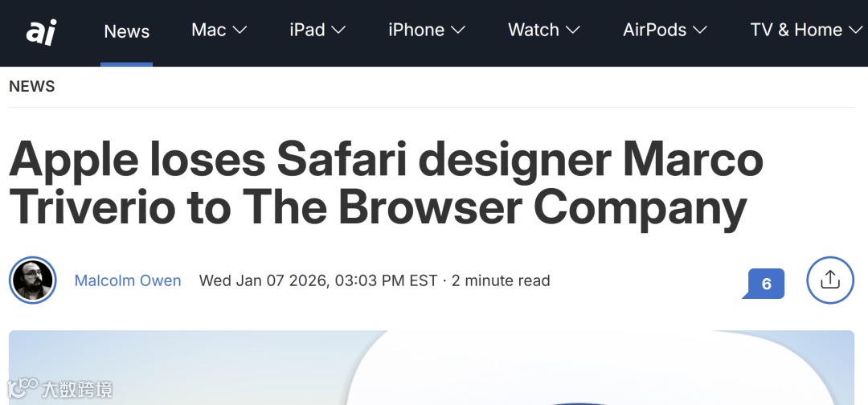Viewport: 868px width, 405px height.
Task: Open the 6 comments bubble
Action: click(x=764, y=284)
